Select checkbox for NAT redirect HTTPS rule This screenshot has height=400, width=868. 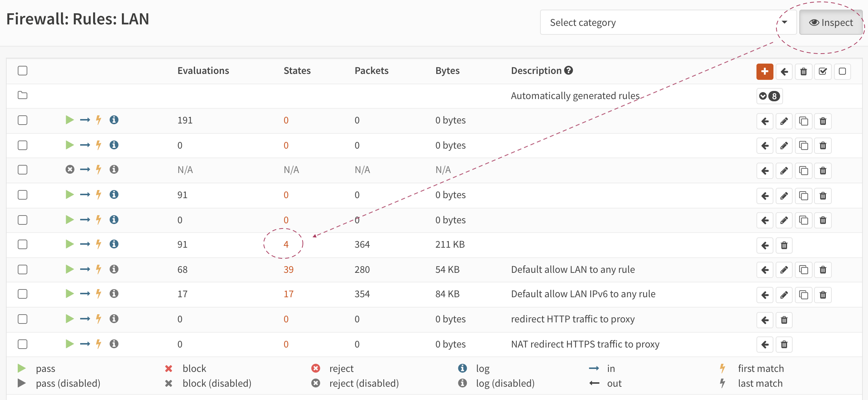(23, 344)
